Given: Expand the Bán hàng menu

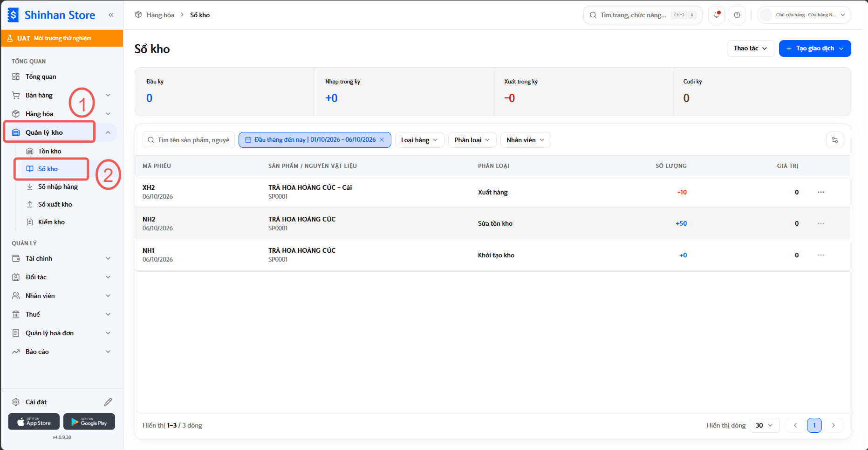Looking at the screenshot, I should [x=62, y=95].
